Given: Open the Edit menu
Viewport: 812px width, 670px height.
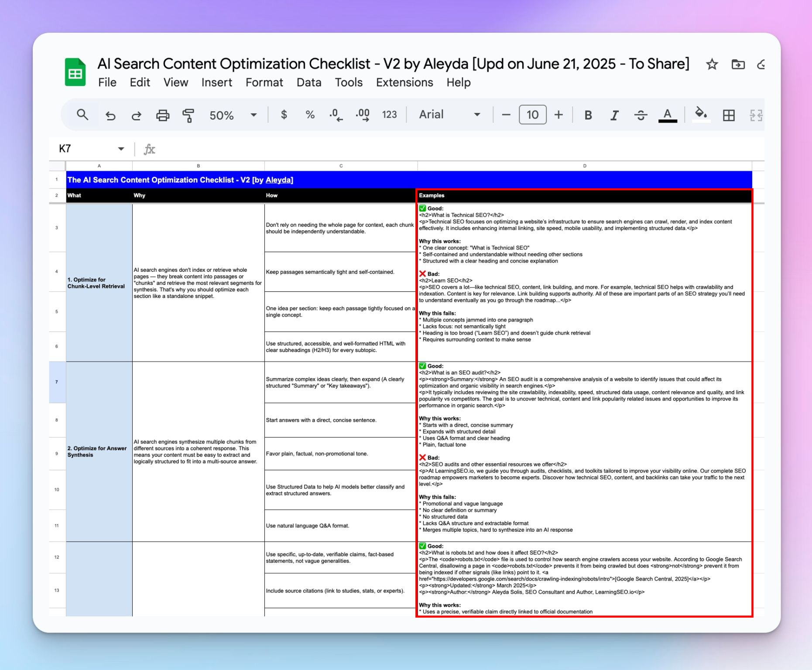Looking at the screenshot, I should [140, 82].
